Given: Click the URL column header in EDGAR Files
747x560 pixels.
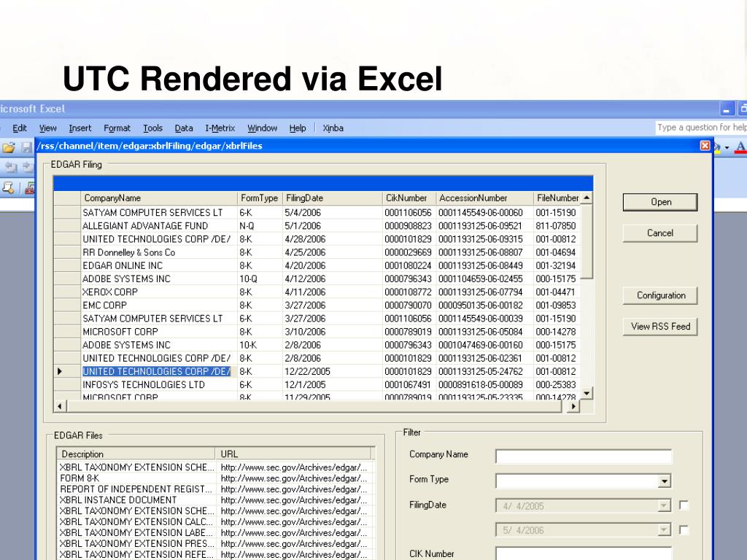Looking at the screenshot, I should click(293, 454).
